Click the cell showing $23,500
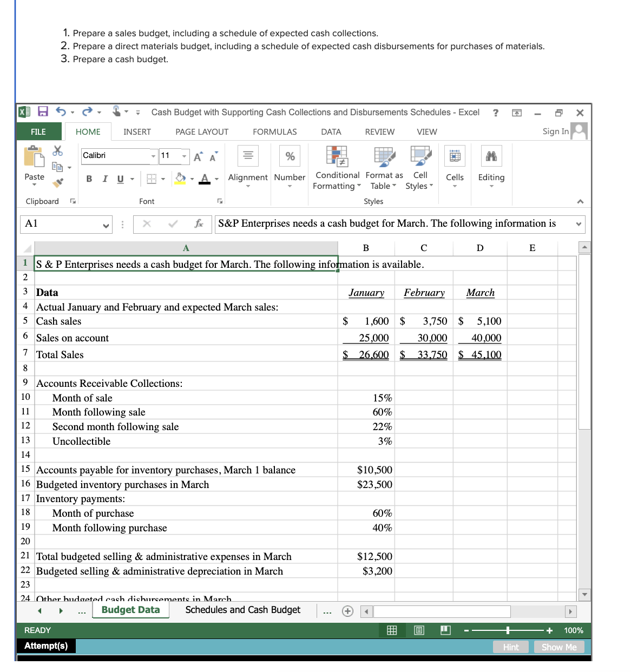This screenshot has width=631, height=672. point(366,484)
